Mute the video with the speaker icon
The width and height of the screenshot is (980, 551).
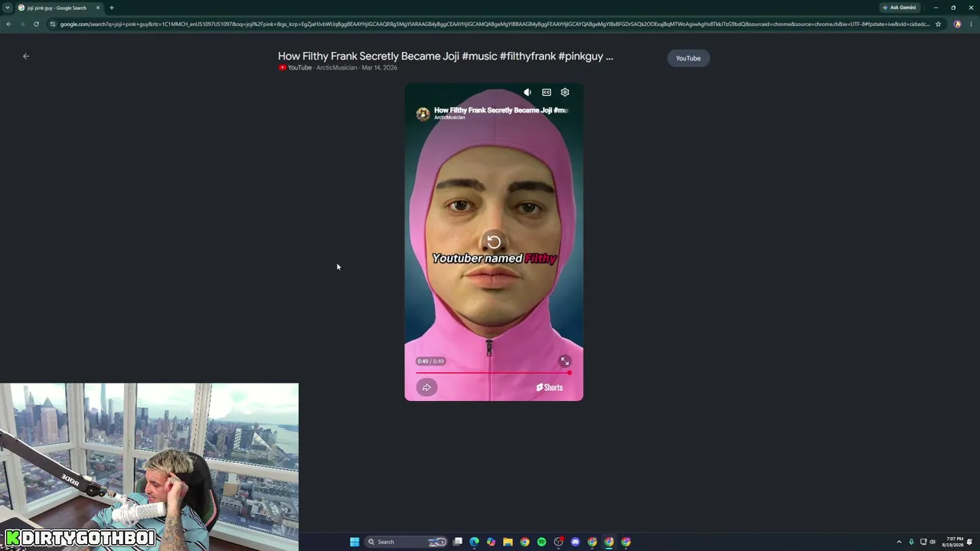tap(528, 93)
